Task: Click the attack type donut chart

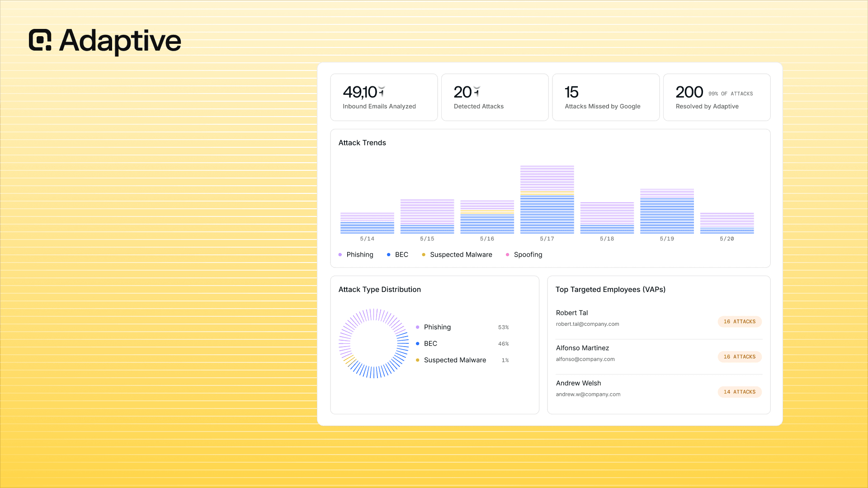Action: (373, 343)
